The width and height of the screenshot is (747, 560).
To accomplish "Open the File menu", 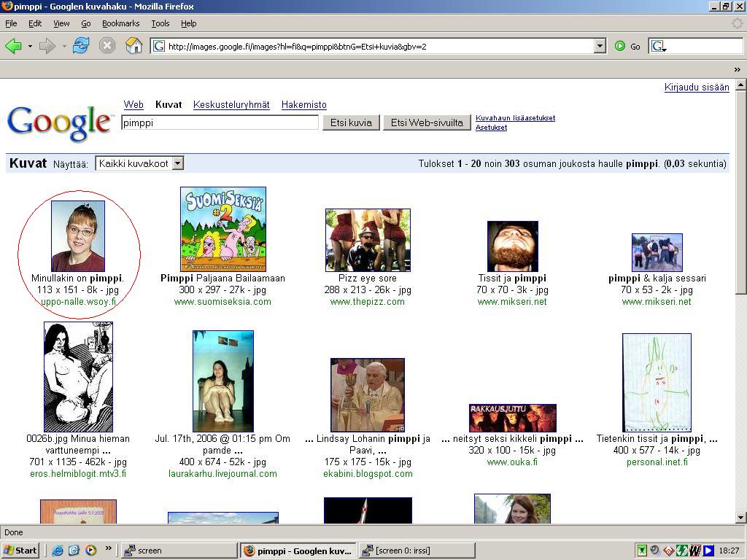I will 11,23.
